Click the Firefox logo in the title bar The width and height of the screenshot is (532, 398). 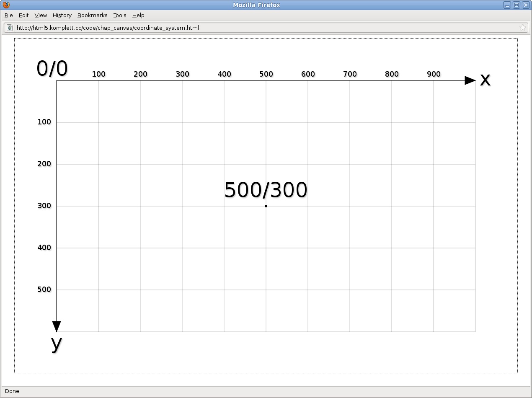(x=6, y=5)
